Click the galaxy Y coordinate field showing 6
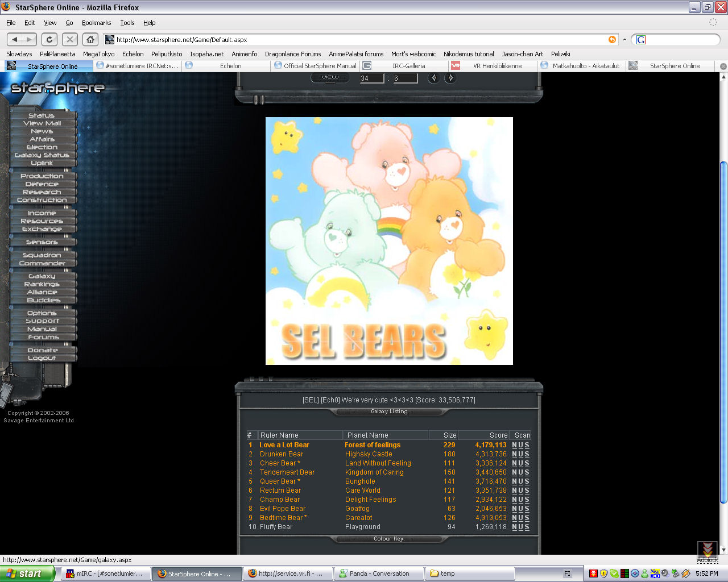 405,78
